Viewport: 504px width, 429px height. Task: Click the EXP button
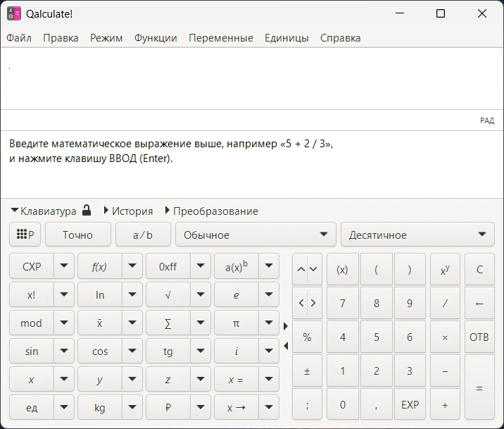coord(410,404)
